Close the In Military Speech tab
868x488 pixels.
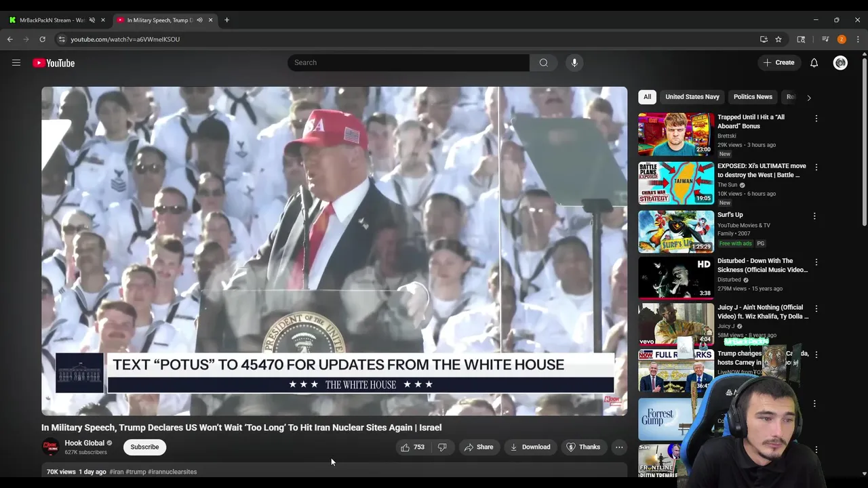(210, 20)
